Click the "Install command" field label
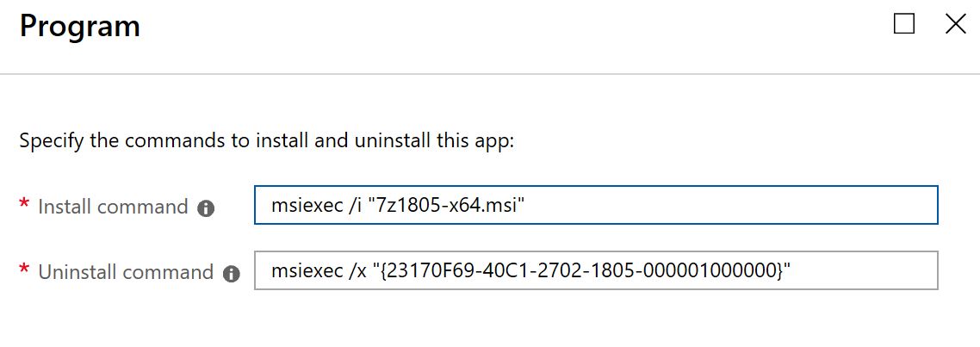Image resolution: width=980 pixels, height=347 pixels. 113,207
